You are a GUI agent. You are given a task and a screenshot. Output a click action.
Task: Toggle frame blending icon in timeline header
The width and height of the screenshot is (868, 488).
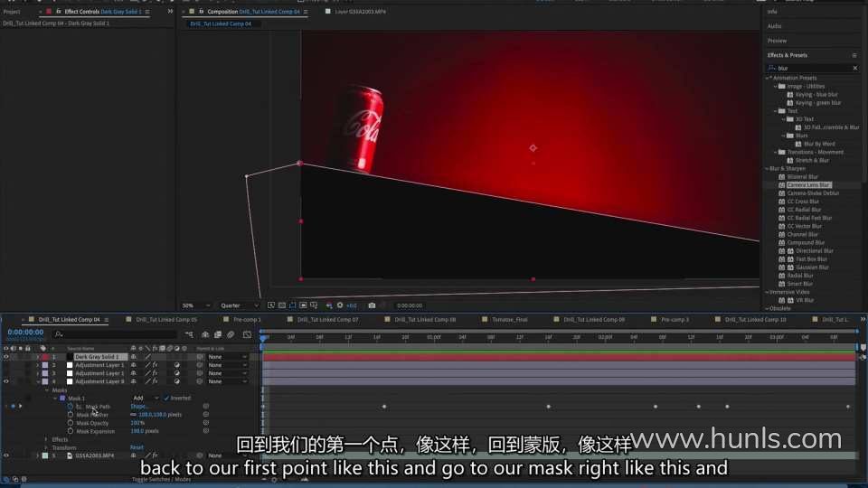pyautogui.click(x=218, y=334)
